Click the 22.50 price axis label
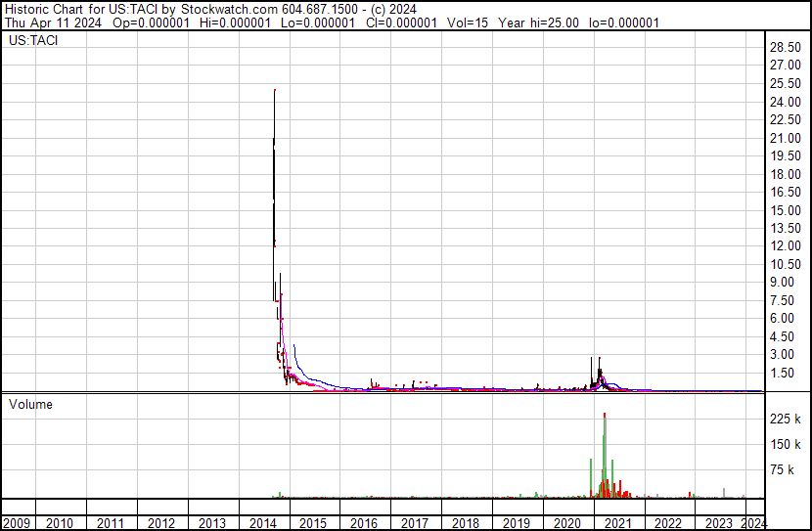This screenshot has width=812, height=531. pyautogui.click(x=786, y=119)
